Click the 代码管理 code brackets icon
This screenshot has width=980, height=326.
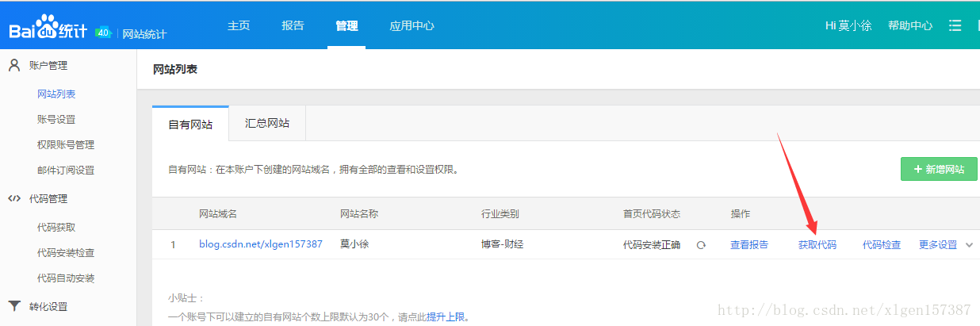pos(13,198)
